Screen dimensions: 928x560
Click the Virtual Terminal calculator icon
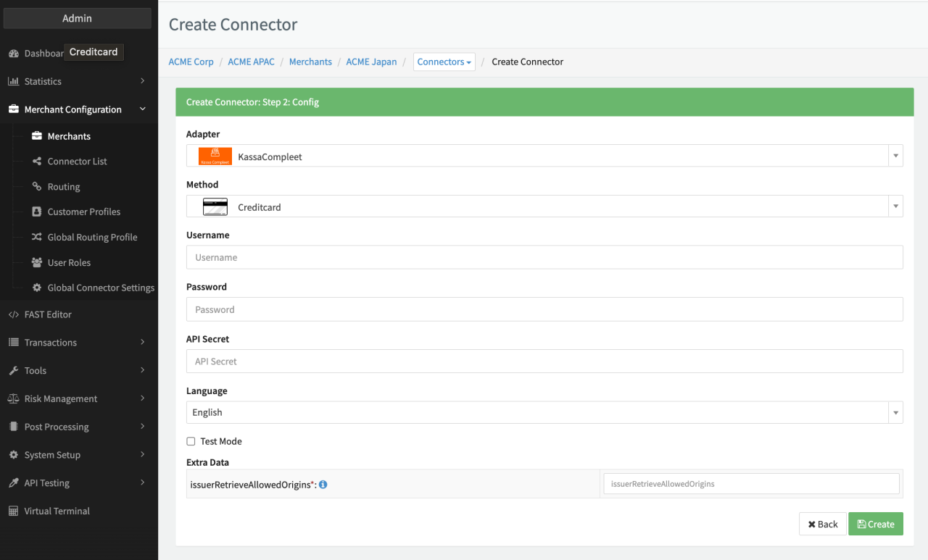(13, 511)
